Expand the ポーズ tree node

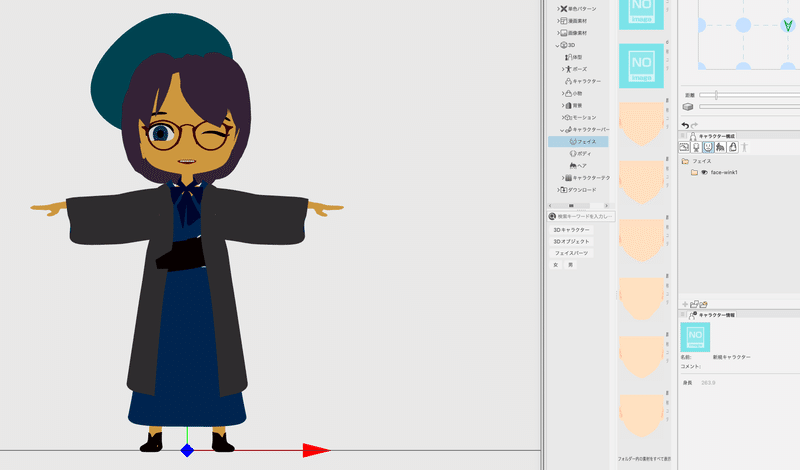coord(563,69)
